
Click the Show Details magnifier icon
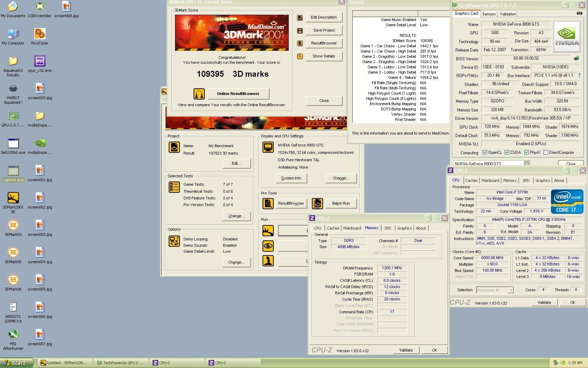click(300, 56)
